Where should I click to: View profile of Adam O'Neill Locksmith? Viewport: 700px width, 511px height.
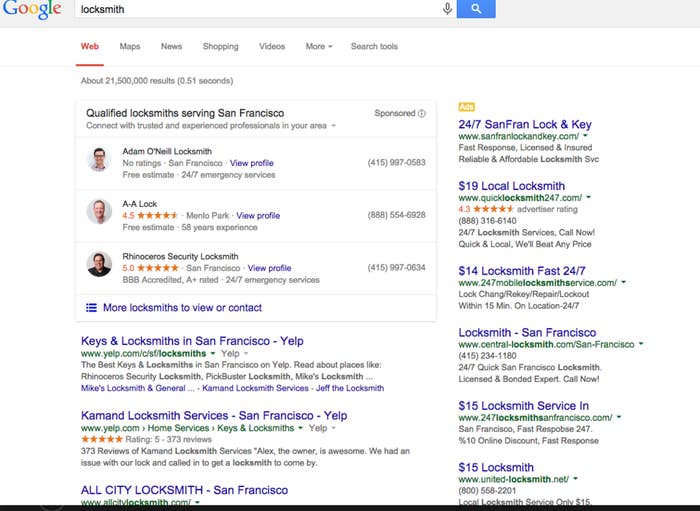pos(252,163)
